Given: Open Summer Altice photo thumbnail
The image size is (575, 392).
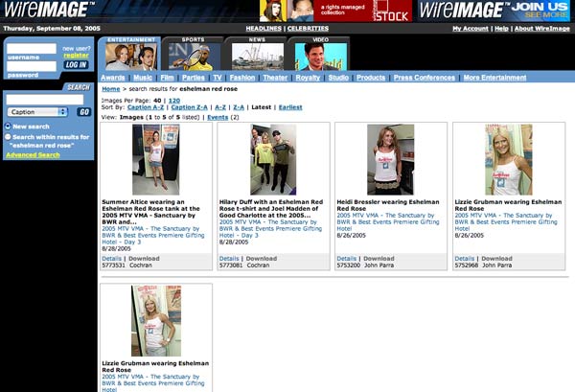Looking at the screenshot, I should coord(156,159).
